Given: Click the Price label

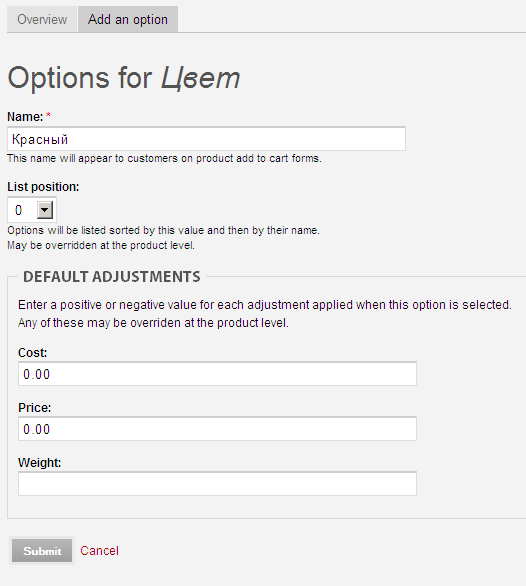Looking at the screenshot, I should click(x=34, y=408).
